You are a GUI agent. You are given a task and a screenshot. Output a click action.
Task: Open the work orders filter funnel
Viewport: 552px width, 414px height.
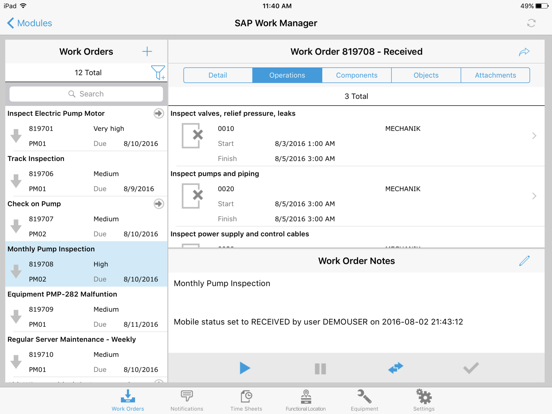coord(158,73)
